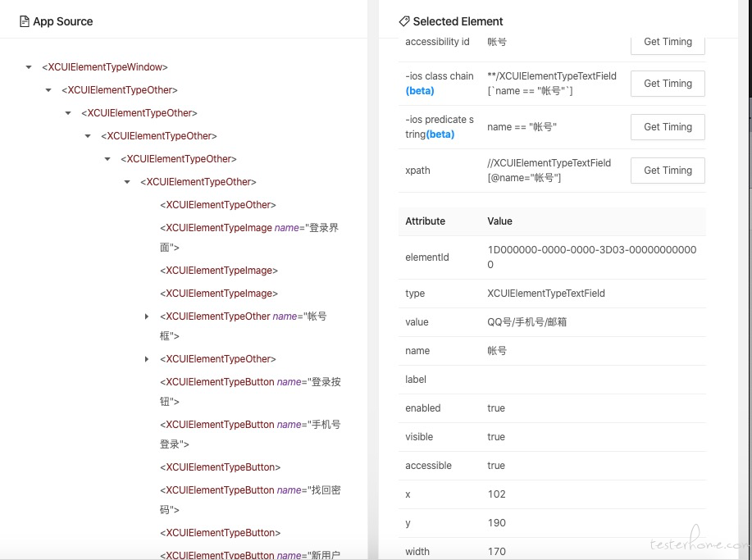Expand the collapsed XCUIElementTypeOther below 帐号框
Image resolution: width=752 pixels, height=560 pixels.
coord(147,359)
